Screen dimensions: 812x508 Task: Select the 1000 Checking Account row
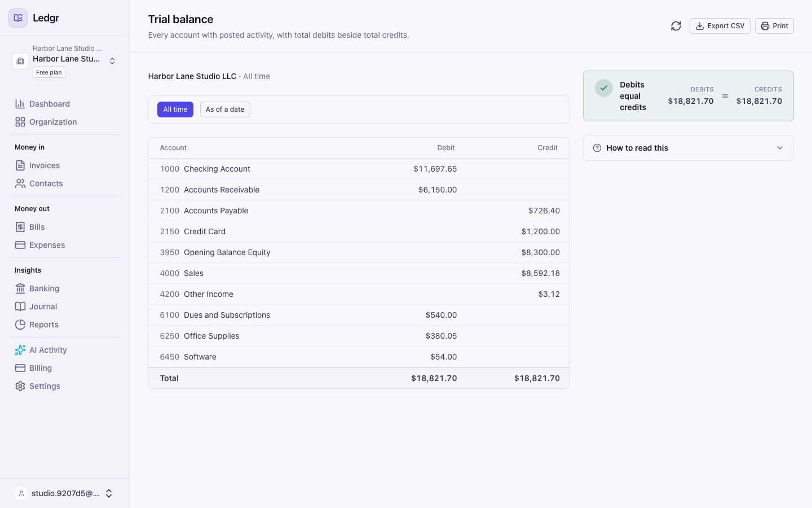(359, 169)
